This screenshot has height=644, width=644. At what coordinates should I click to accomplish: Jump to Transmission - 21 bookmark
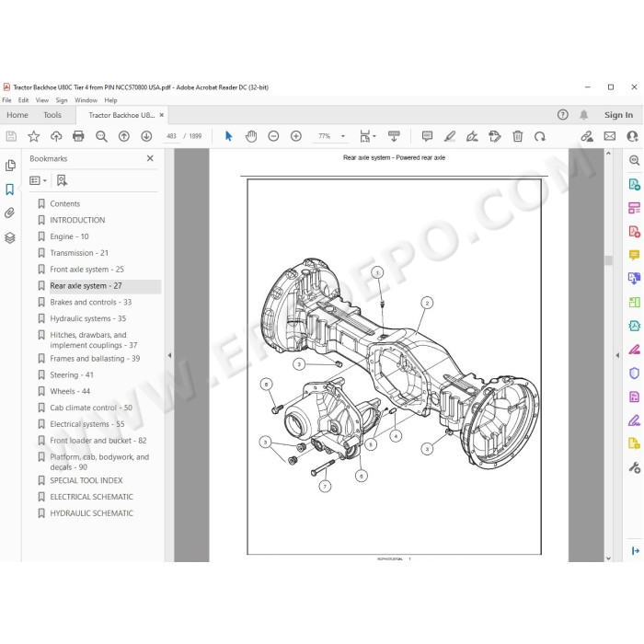pyautogui.click(x=79, y=253)
